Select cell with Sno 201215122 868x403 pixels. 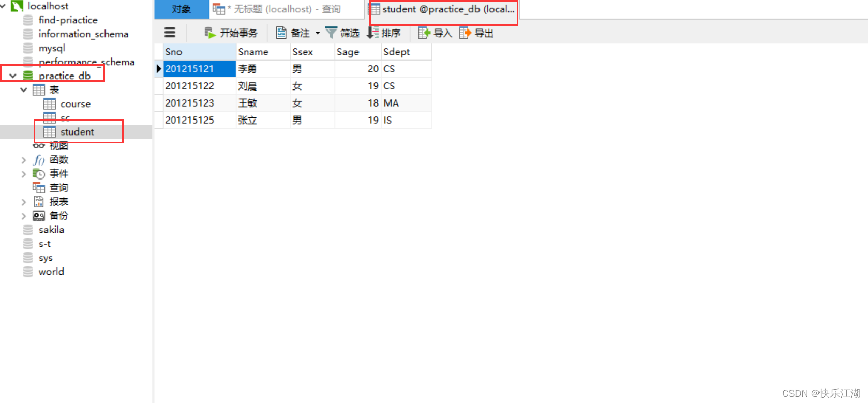(200, 86)
